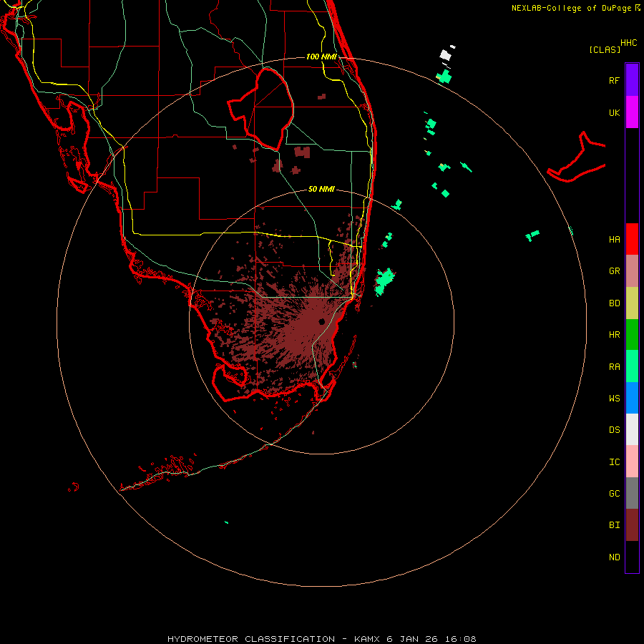Select the WS blue legend swatch
The width and height of the screenshot is (644, 644).
(632, 398)
